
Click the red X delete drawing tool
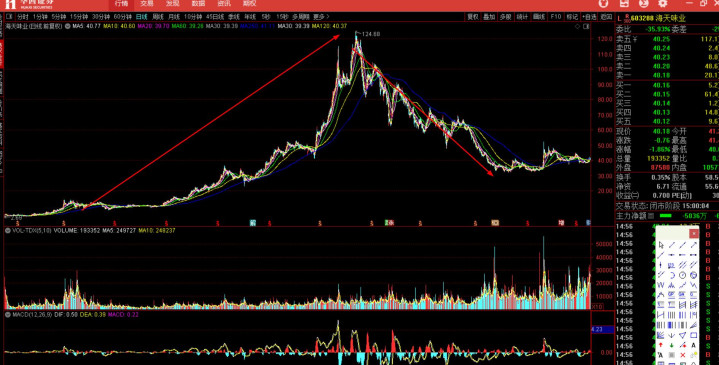click(682, 355)
